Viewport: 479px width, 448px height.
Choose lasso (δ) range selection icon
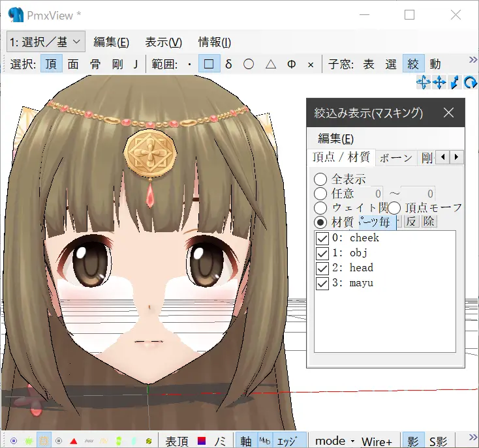coord(228,64)
